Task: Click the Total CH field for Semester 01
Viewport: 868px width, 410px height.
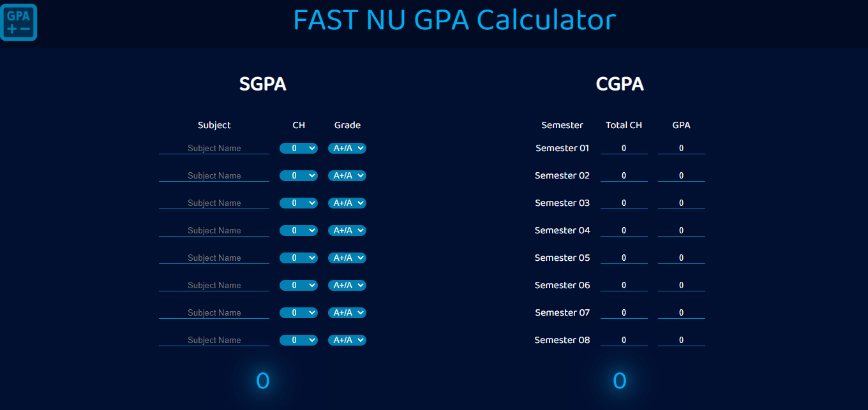Action: point(624,148)
